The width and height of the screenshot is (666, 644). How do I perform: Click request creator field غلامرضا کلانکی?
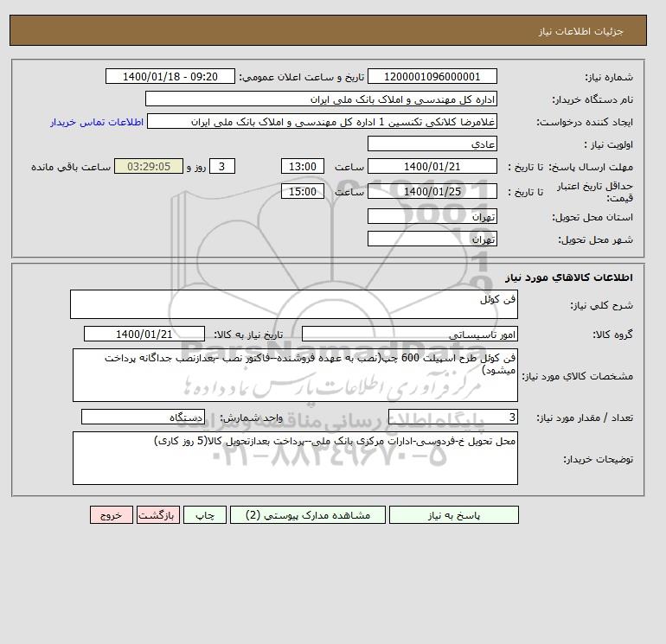[322, 122]
